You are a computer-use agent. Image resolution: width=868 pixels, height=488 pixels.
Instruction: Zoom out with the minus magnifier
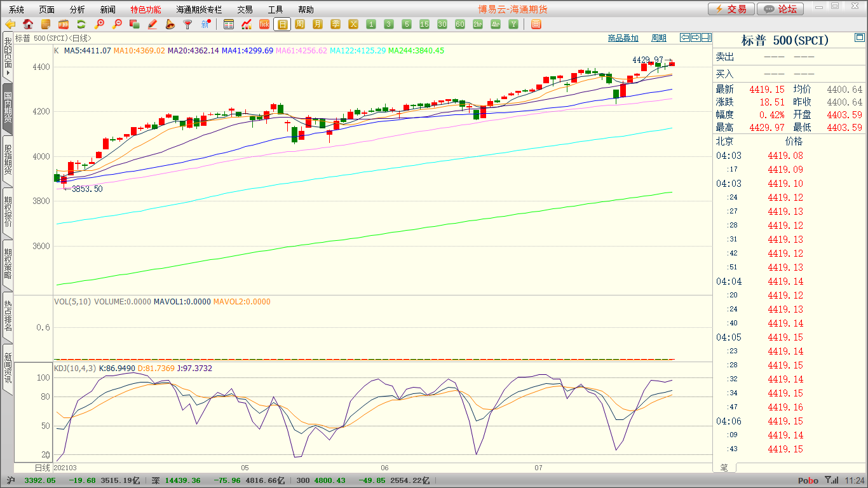tap(117, 25)
